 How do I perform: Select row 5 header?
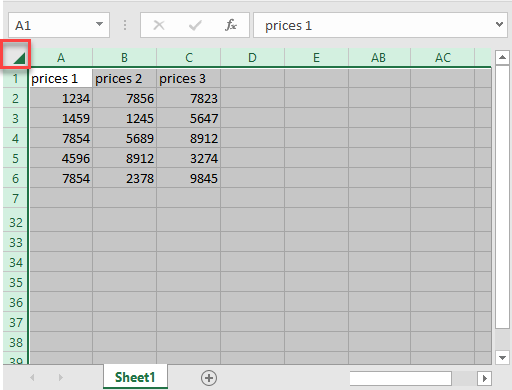pos(15,159)
